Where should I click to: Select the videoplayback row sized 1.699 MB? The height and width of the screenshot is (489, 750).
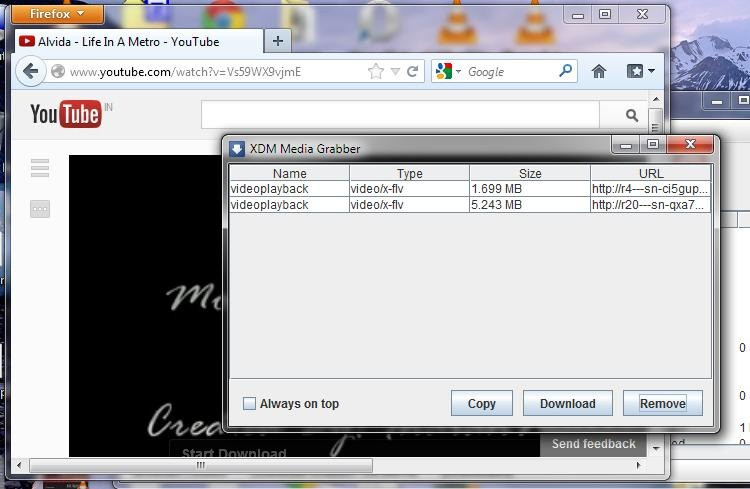tap(470, 189)
